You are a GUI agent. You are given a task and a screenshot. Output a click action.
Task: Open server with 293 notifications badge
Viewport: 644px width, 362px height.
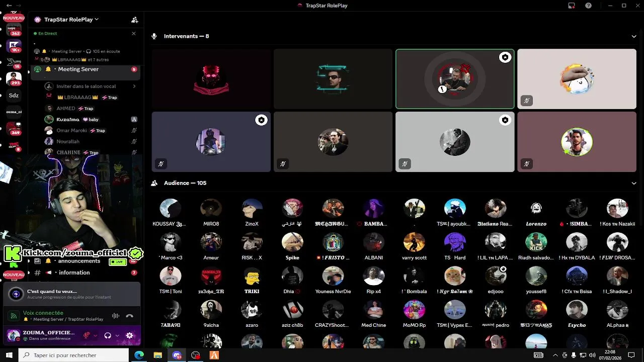[14, 79]
